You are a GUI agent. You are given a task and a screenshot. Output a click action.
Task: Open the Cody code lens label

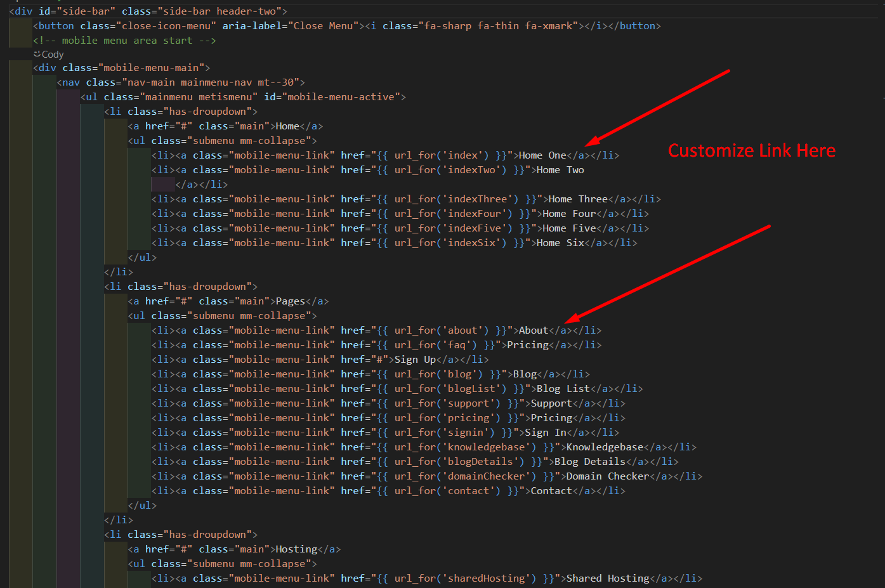tap(53, 55)
